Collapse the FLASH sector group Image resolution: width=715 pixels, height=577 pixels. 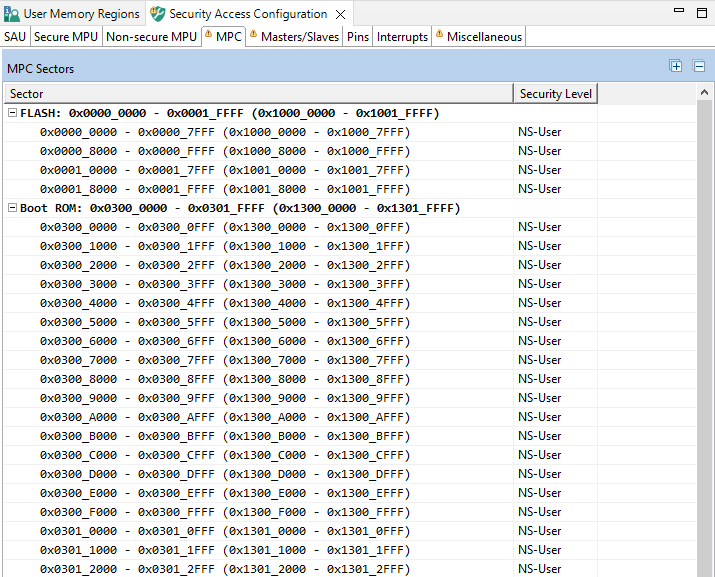tap(12, 113)
